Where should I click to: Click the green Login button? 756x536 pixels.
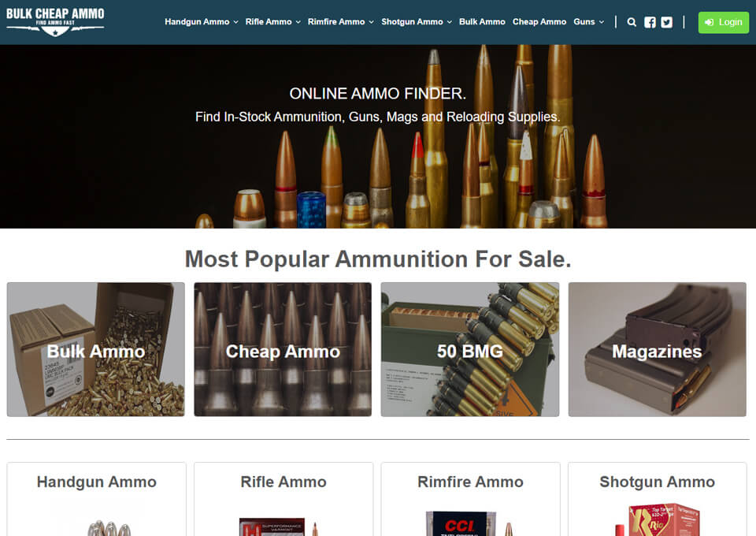click(723, 22)
